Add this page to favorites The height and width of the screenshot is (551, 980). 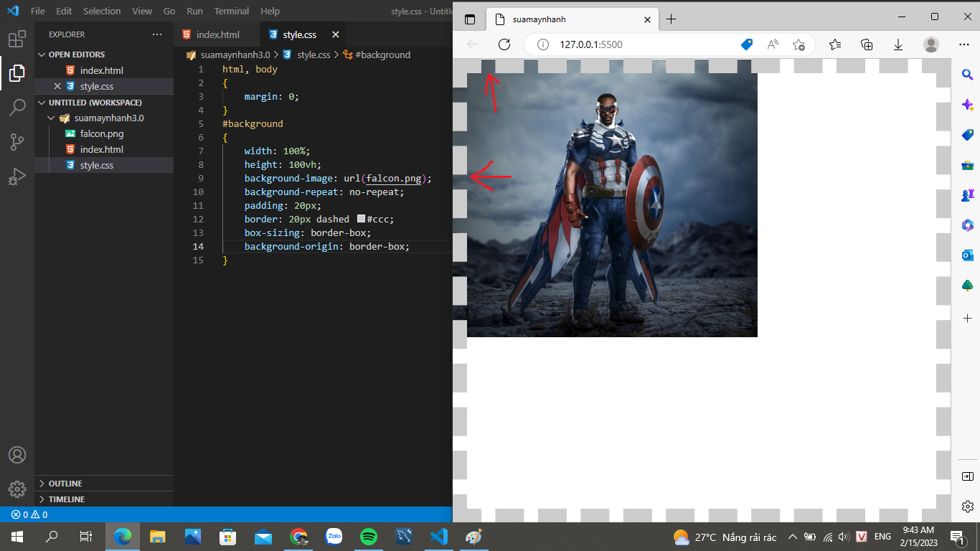pyautogui.click(x=798, y=44)
